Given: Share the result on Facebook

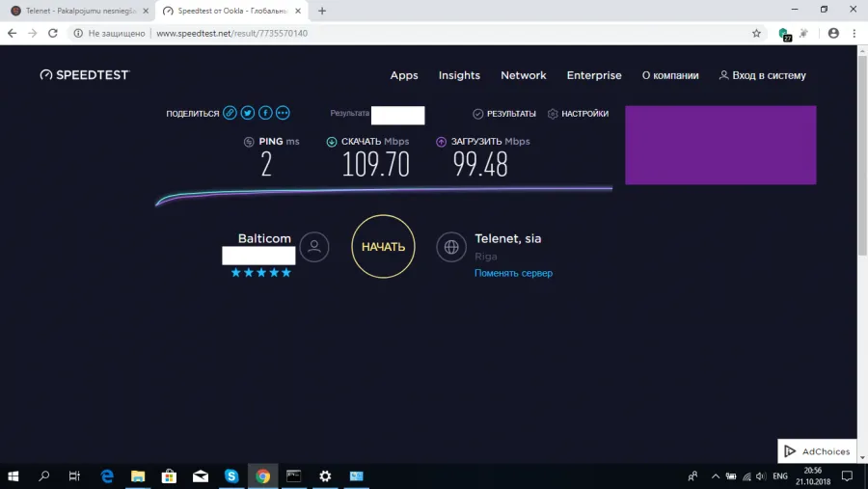Looking at the screenshot, I should [265, 113].
